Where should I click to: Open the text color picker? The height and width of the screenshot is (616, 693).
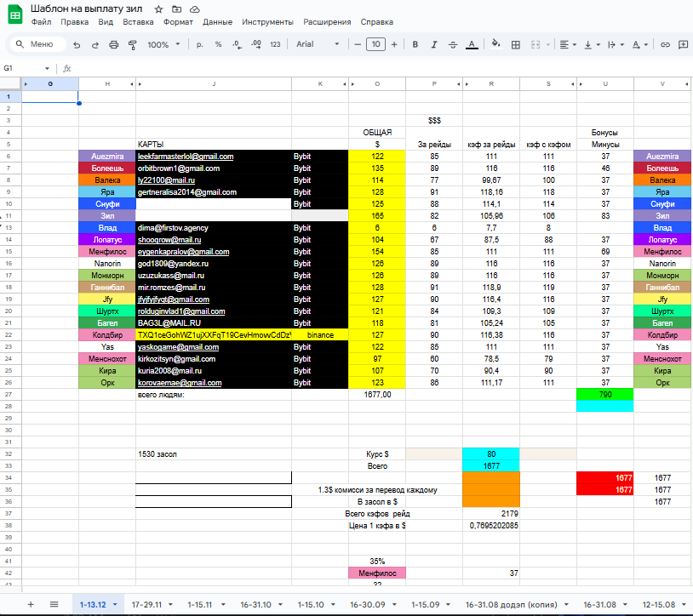point(472,44)
